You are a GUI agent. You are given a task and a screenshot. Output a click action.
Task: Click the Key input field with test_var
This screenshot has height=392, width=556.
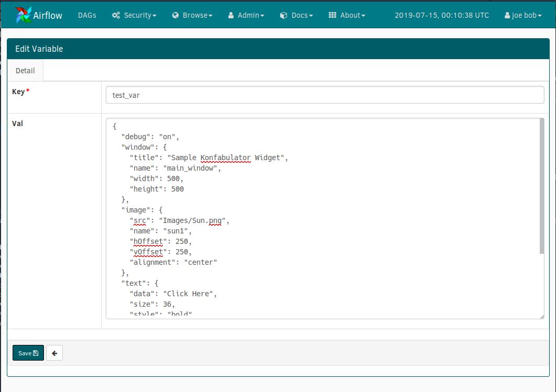pyautogui.click(x=325, y=95)
